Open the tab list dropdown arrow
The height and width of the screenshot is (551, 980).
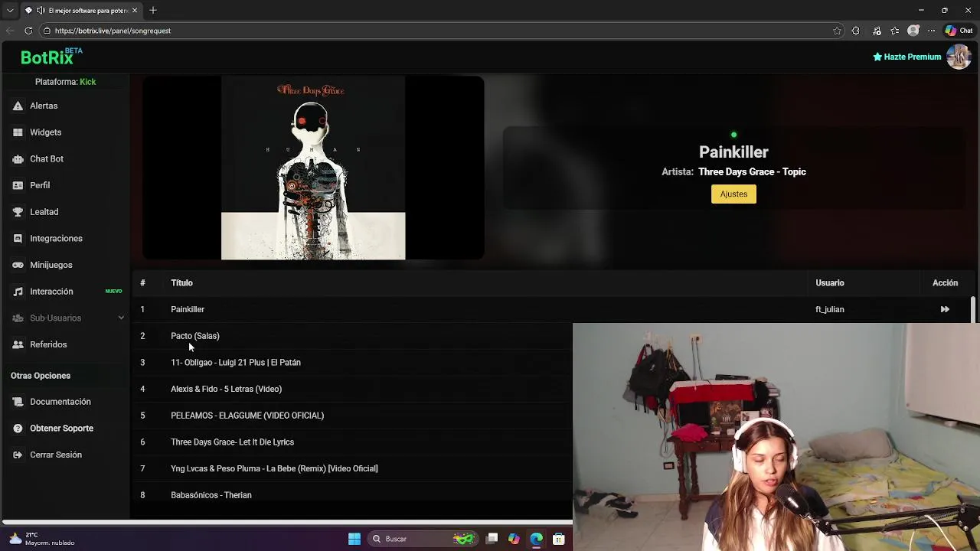tap(10, 11)
